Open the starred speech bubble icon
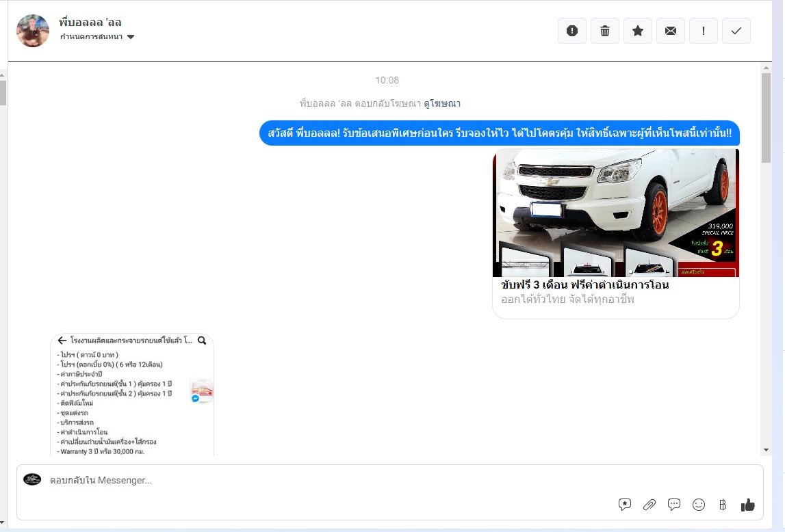This screenshot has width=785, height=532. coord(625,505)
